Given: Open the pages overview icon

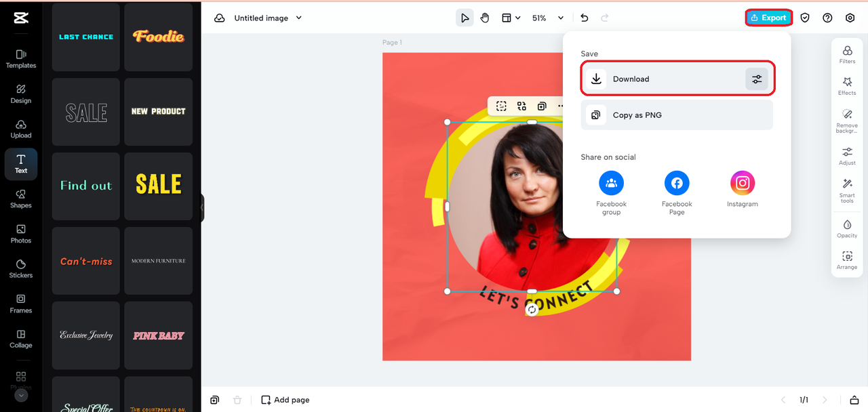Looking at the screenshot, I should [854, 400].
